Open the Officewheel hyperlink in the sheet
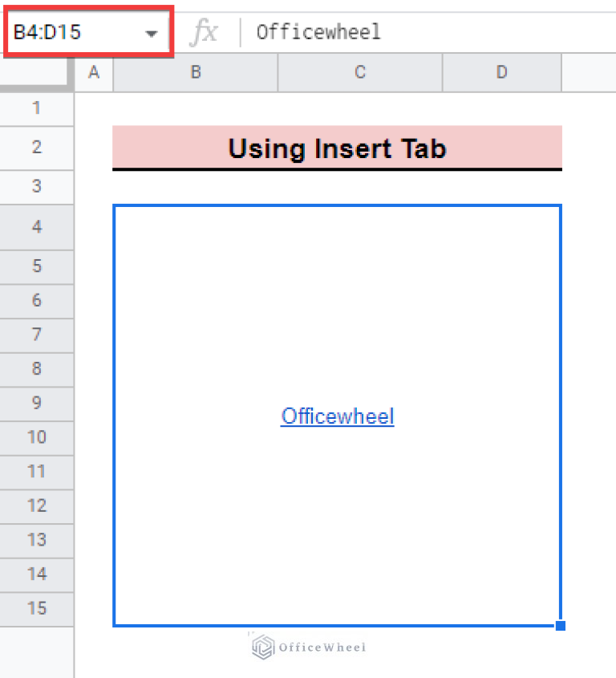This screenshot has width=616, height=678. [x=337, y=416]
